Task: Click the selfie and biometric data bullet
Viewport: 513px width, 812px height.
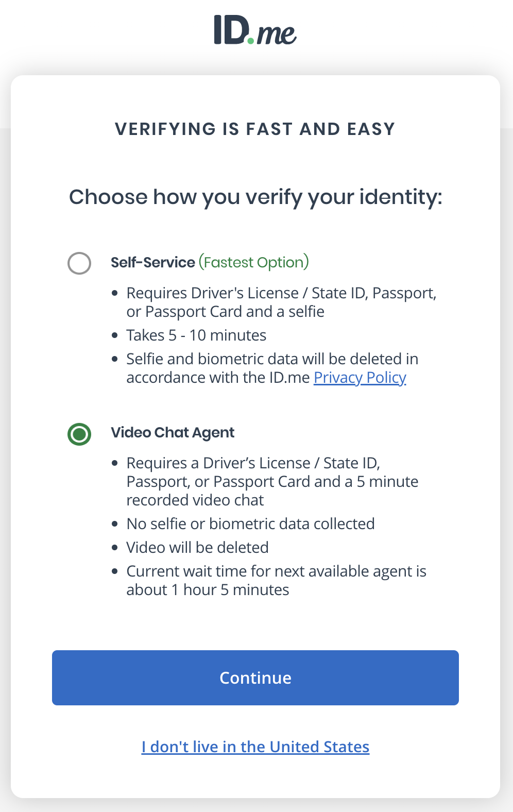Action: point(272,368)
